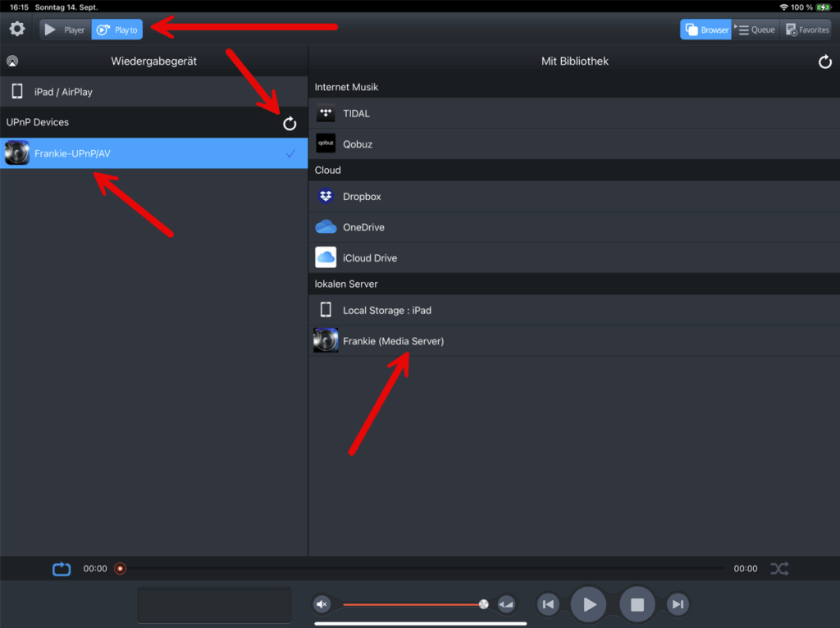Switch to the Queue tab
Image resolution: width=840 pixels, height=628 pixels.
[x=755, y=30]
